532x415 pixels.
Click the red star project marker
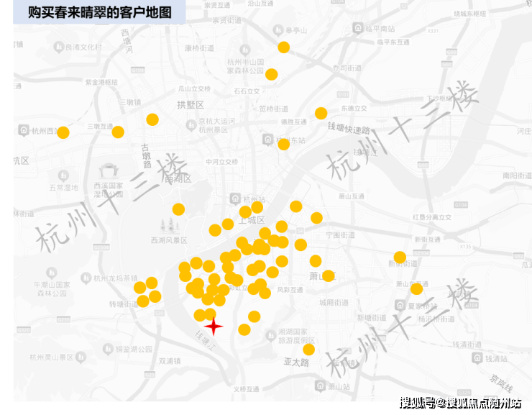click(214, 327)
